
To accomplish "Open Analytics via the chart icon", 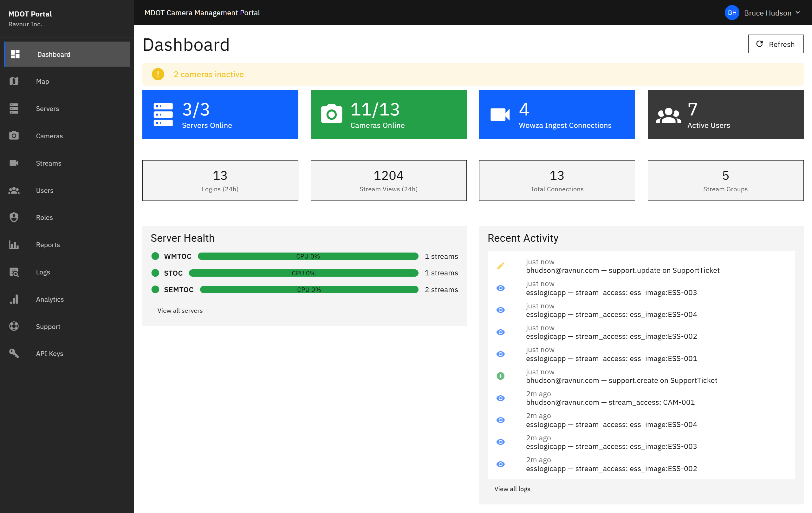I will coord(14,299).
